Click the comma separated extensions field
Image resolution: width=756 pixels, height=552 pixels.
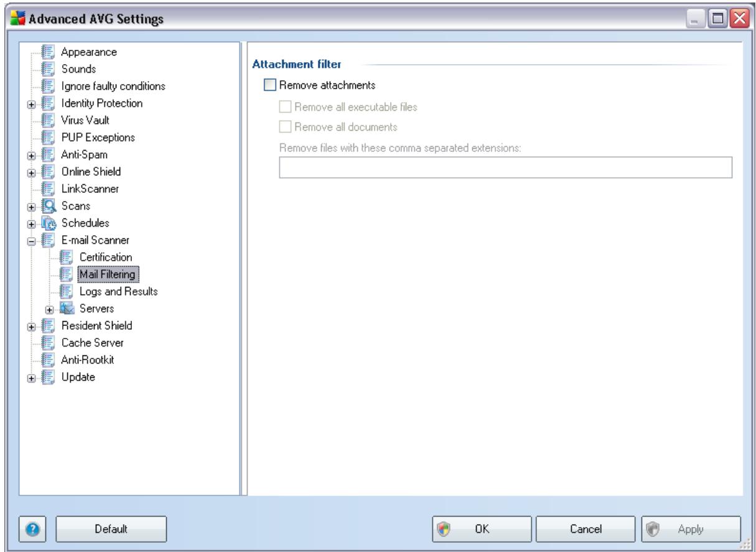(505, 167)
